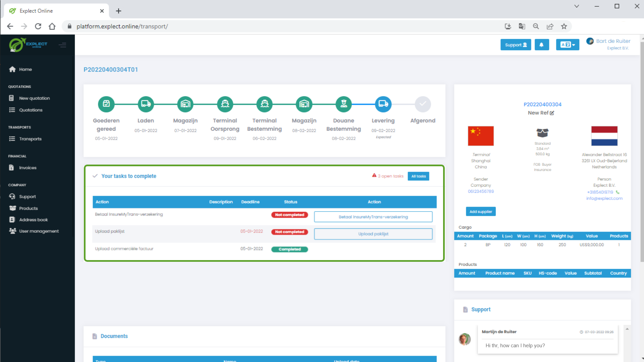Open the notification bell
This screenshot has height=362, width=644.
542,45
